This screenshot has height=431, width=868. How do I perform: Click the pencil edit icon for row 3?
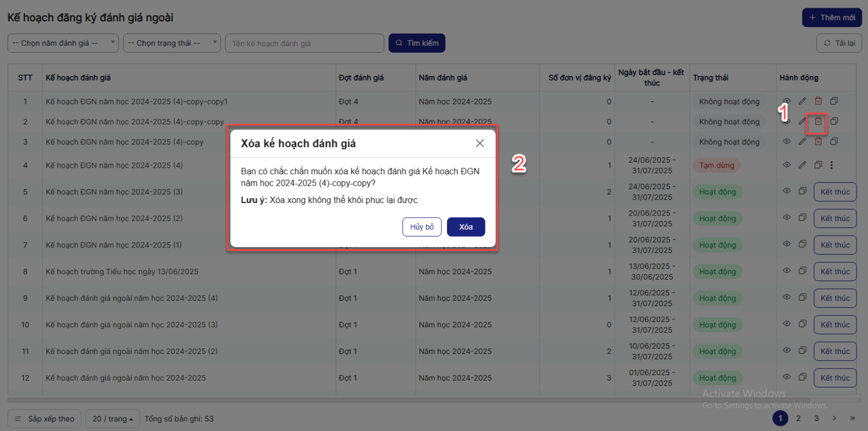point(802,142)
